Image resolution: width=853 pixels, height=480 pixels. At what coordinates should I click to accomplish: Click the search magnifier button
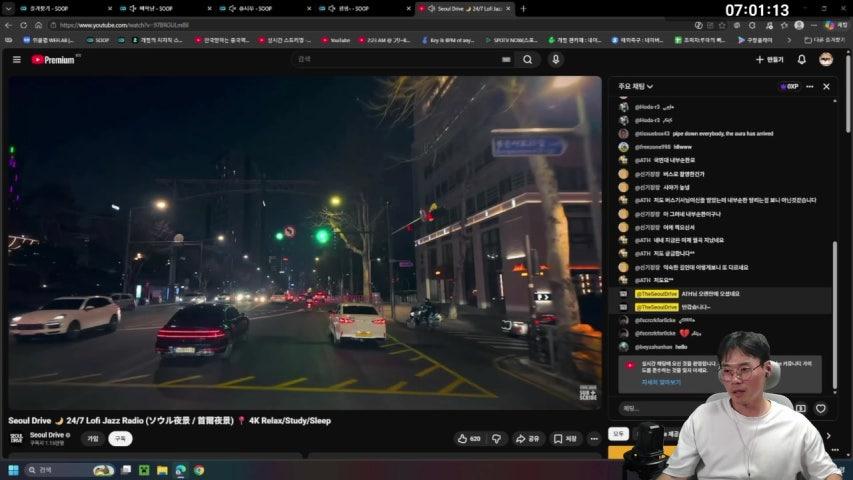click(x=527, y=59)
